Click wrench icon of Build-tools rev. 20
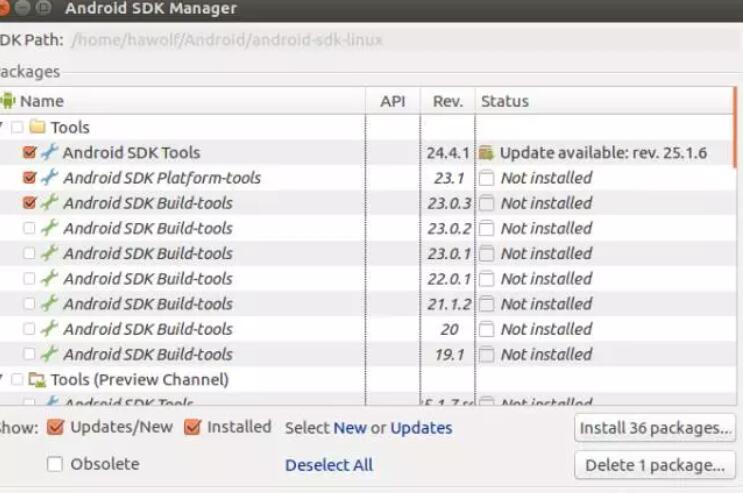This screenshot has height=493, width=744. coord(49,328)
